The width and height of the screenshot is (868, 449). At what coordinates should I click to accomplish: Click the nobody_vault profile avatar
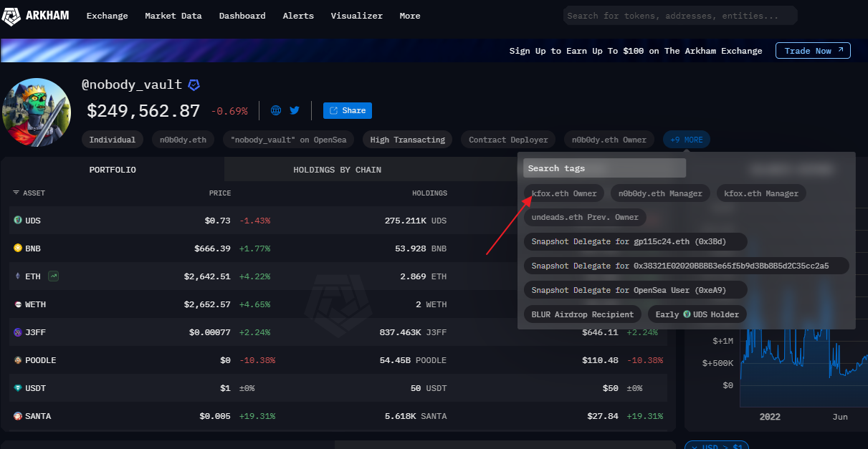37,112
